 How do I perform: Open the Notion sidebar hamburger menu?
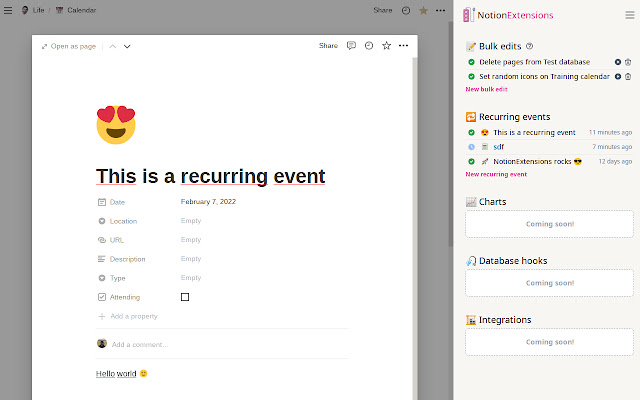8,10
